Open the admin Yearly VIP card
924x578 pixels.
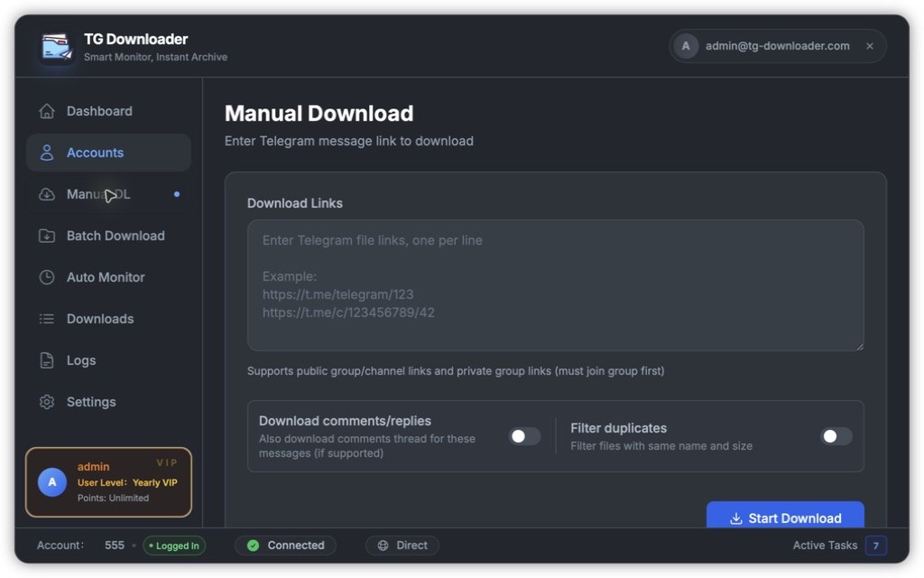point(108,482)
